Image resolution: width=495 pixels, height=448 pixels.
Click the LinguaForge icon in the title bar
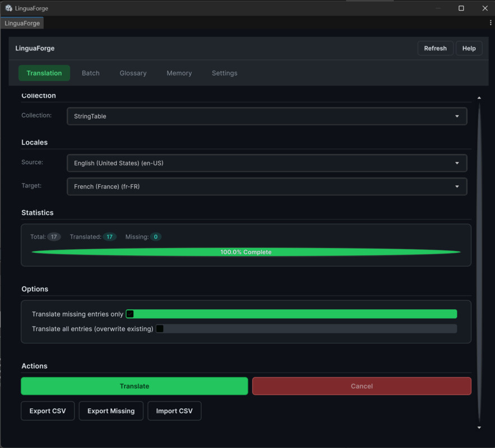(8, 8)
